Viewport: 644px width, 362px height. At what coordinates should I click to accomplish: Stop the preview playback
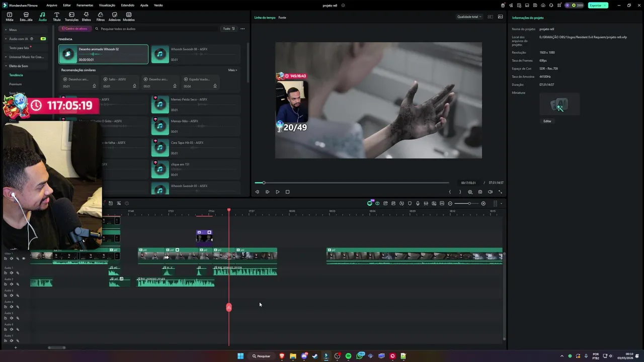(287, 192)
